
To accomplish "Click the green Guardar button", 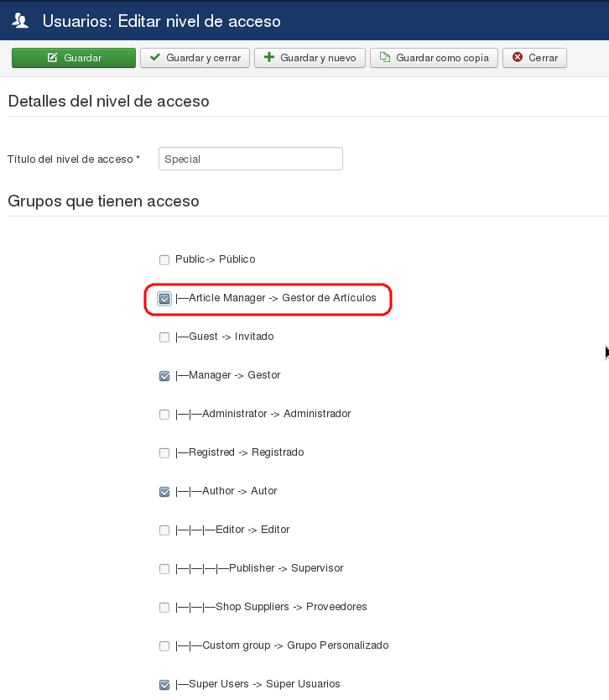I will (74, 58).
